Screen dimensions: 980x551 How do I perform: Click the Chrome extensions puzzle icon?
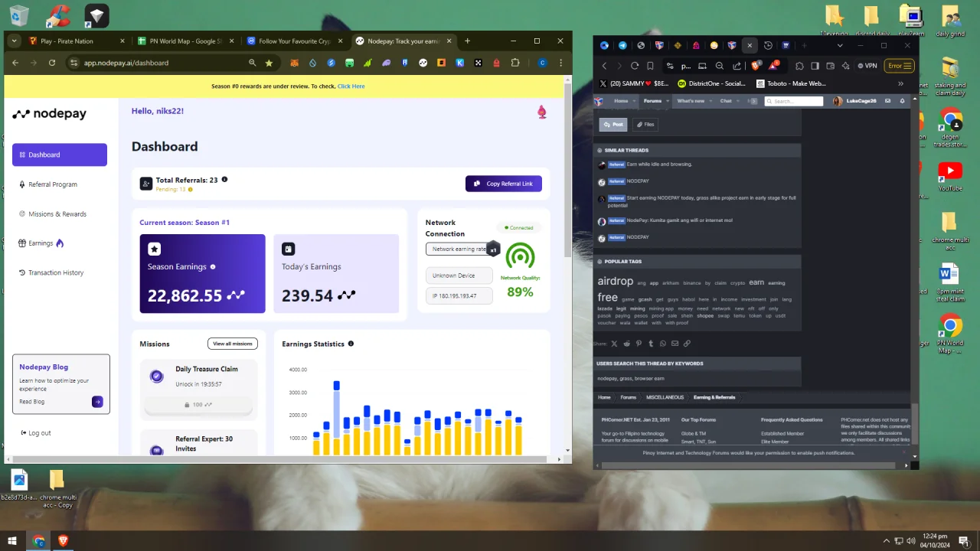(515, 63)
